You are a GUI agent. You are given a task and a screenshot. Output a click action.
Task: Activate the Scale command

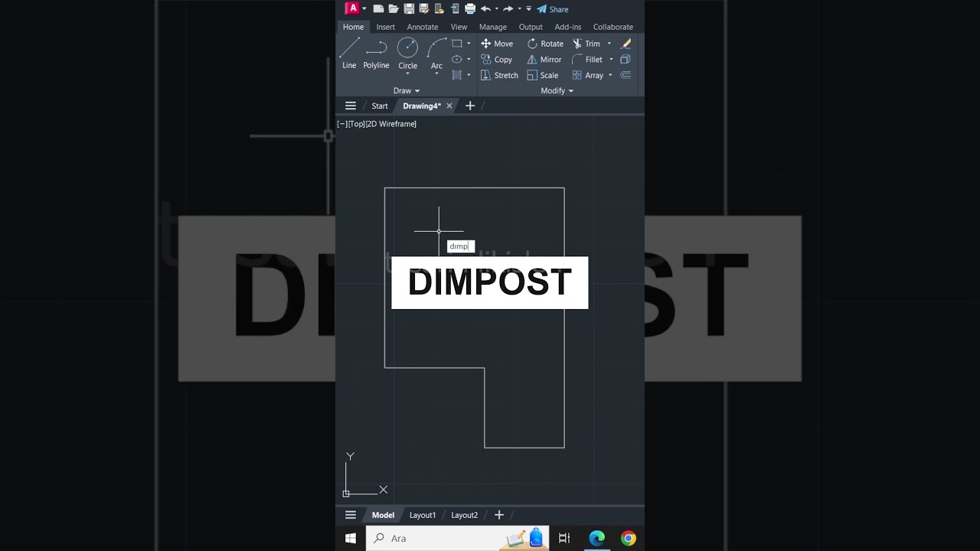click(543, 75)
